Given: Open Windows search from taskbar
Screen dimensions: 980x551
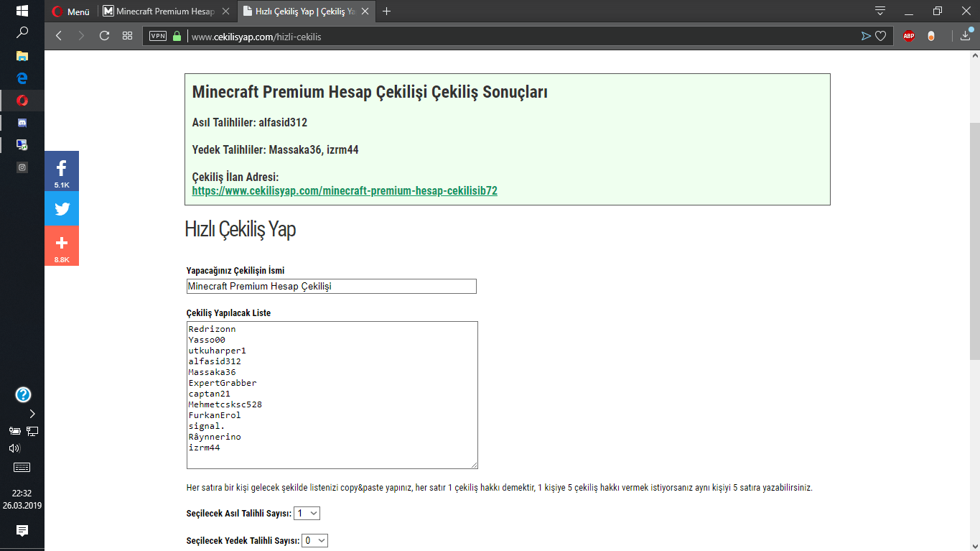Looking at the screenshot, I should click(x=22, y=32).
